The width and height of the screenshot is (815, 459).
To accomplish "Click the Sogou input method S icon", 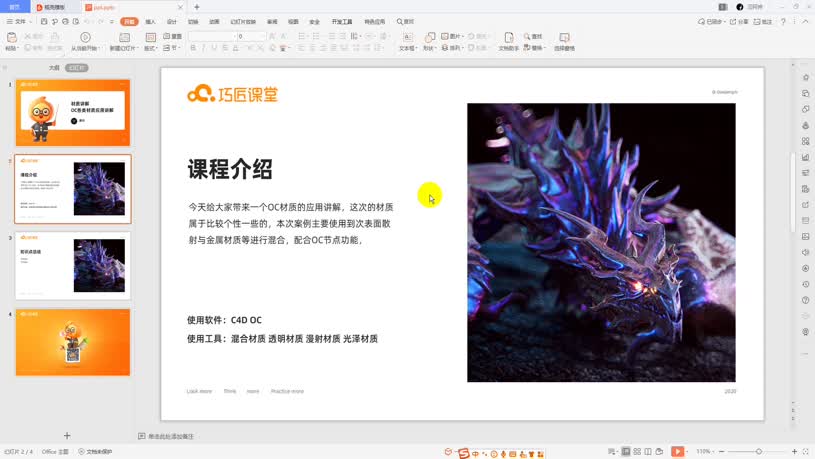I will [x=464, y=453].
